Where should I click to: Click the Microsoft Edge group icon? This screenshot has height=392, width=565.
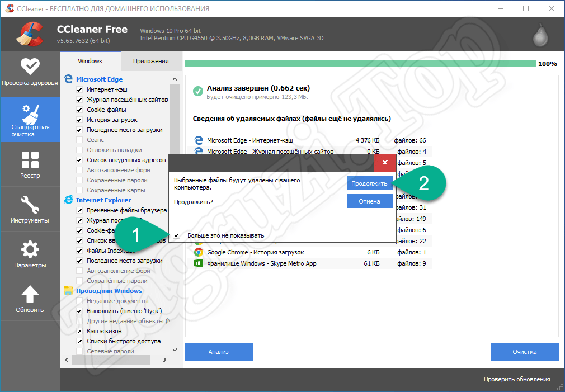(x=68, y=79)
